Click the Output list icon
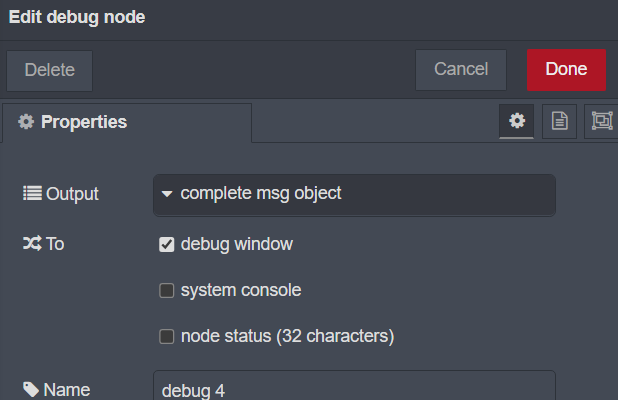 (32, 193)
